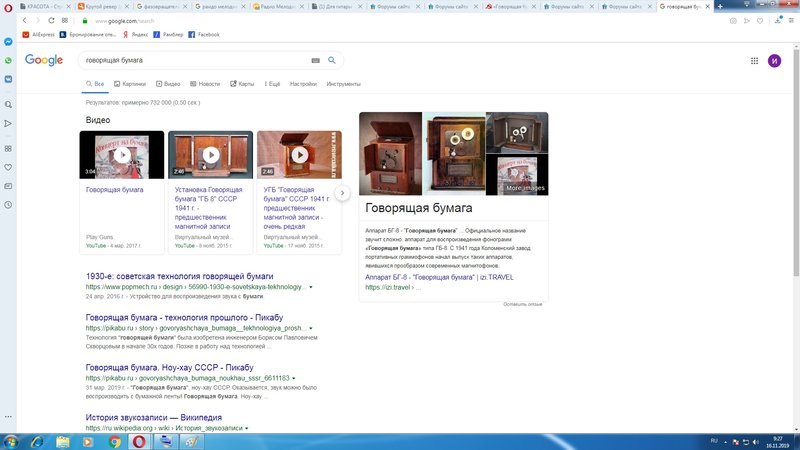Image resolution: width=800 pixels, height=450 pixels.
Task: Open the sidebar personal news icon
Action: click(x=8, y=186)
